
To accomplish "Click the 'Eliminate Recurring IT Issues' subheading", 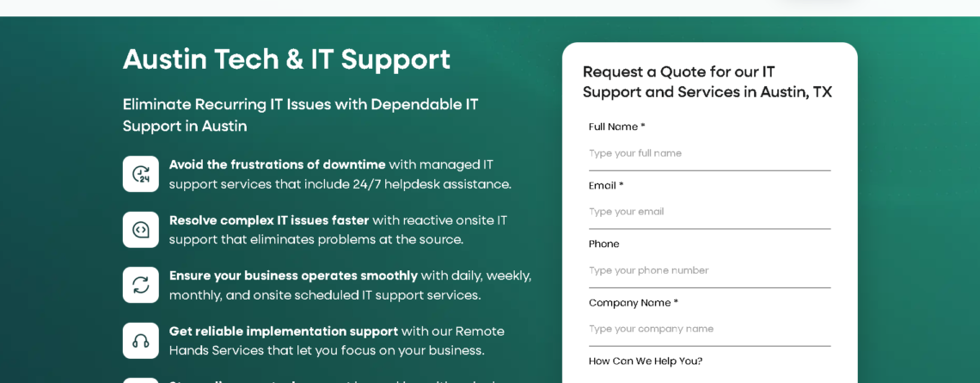I will [300, 115].
